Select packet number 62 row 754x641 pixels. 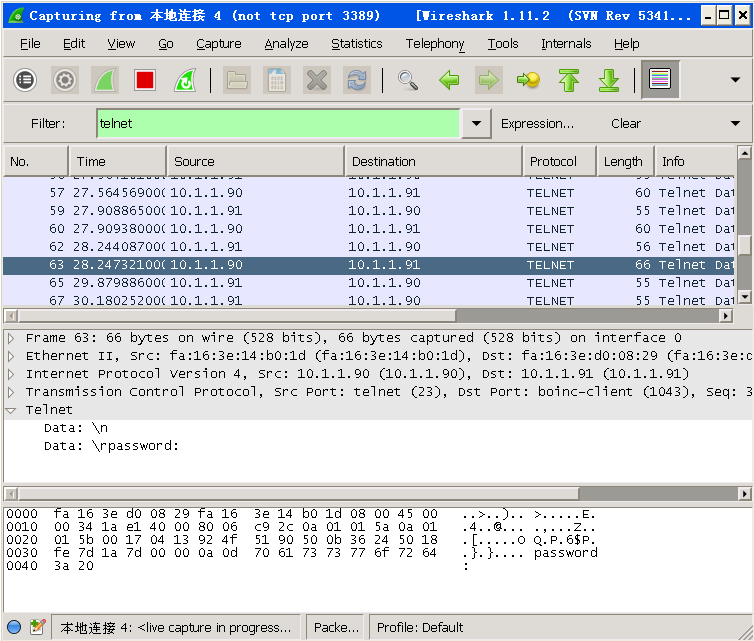pos(368,247)
